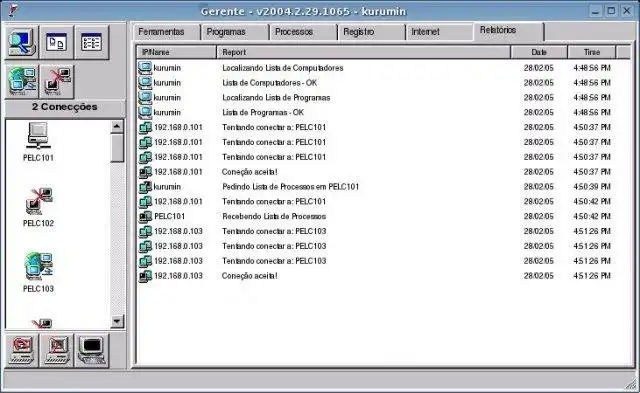Select 'Lista de Programas - OK' report text
This screenshot has height=393, width=640.
coord(263,112)
